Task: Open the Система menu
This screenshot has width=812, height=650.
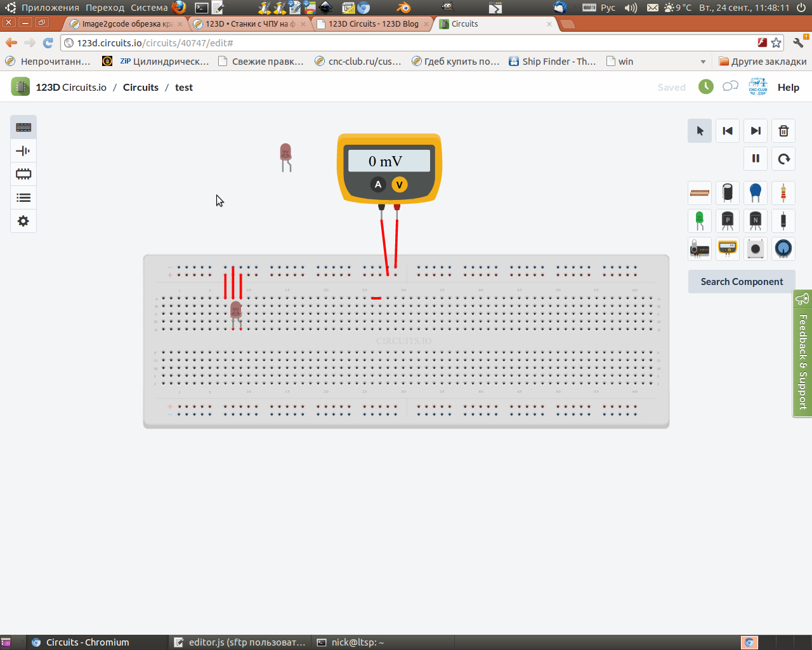Action: pyautogui.click(x=149, y=8)
